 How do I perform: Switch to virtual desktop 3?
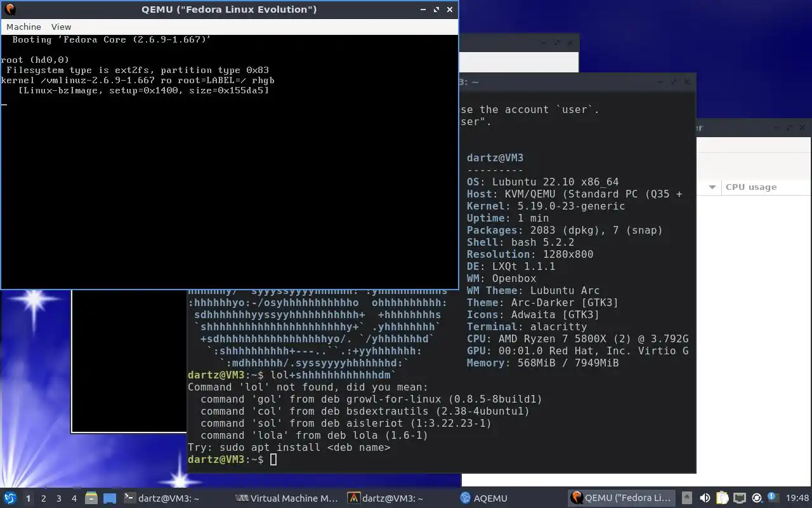pyautogui.click(x=58, y=498)
